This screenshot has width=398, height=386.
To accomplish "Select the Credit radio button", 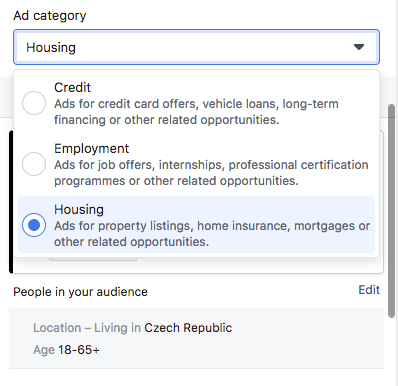I will coord(34,103).
